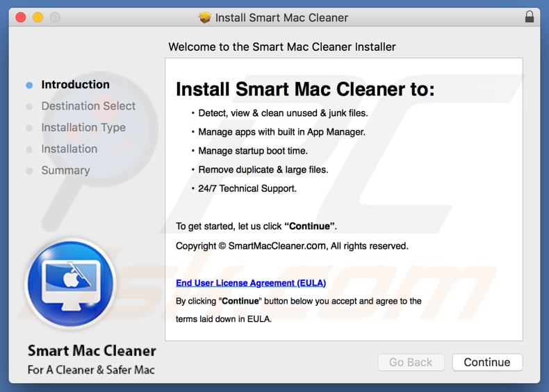Click 'For A Cleaner & Safer Mac' tagline
This screenshot has width=549, height=392.
[91, 370]
